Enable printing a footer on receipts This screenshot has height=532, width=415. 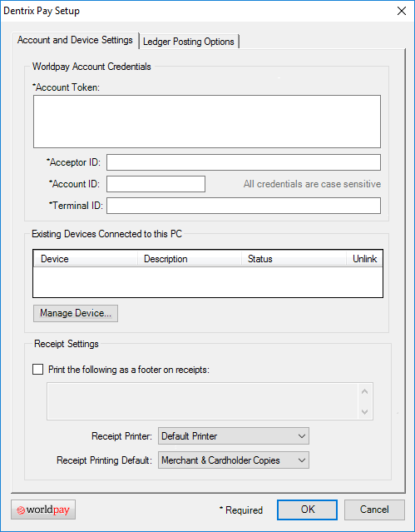[x=38, y=370]
